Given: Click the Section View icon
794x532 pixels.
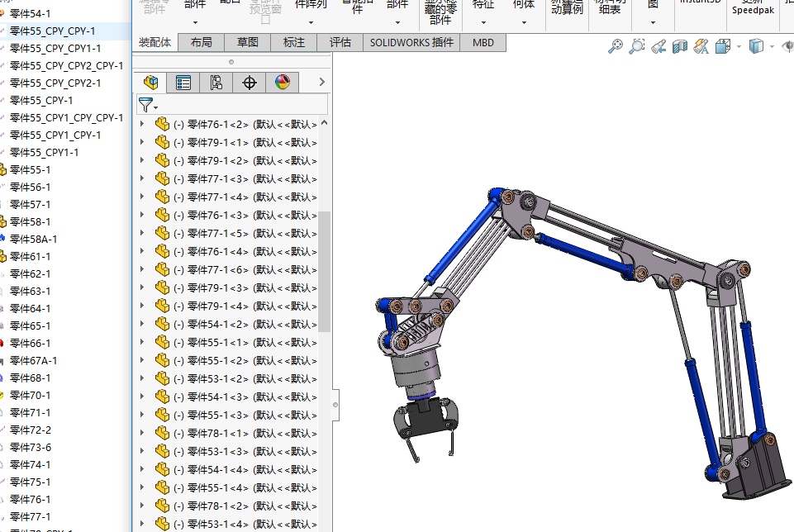Looking at the screenshot, I should tap(680, 47).
